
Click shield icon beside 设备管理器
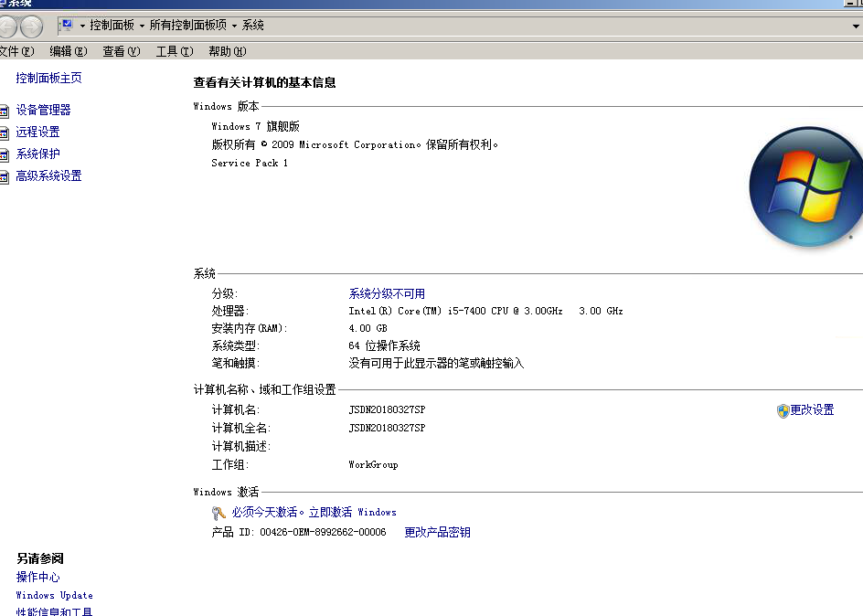tap(4, 112)
